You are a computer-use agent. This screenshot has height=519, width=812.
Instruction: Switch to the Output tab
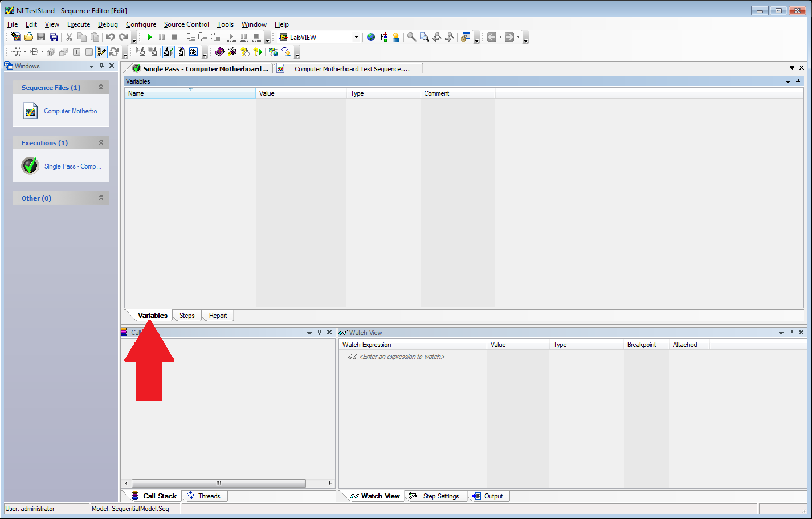pyautogui.click(x=488, y=496)
